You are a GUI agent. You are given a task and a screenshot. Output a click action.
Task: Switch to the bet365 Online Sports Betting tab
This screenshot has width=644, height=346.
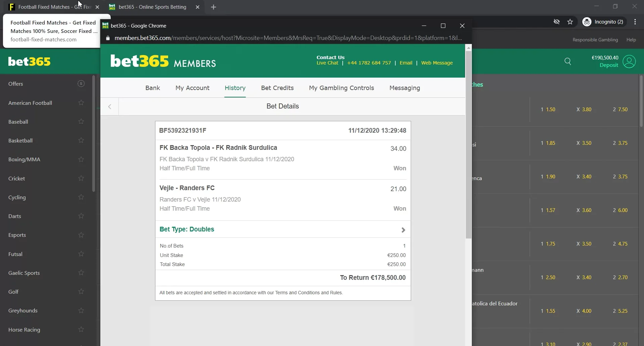[x=153, y=7]
